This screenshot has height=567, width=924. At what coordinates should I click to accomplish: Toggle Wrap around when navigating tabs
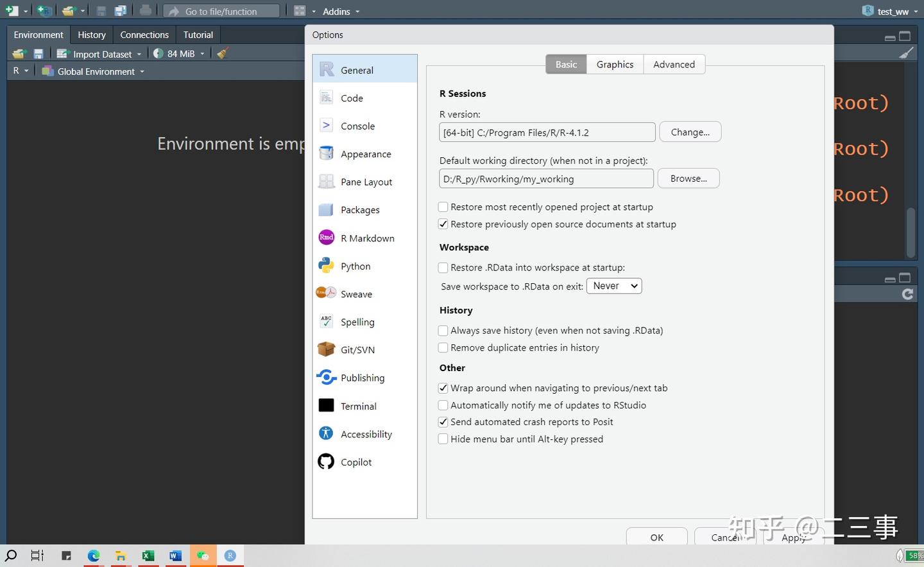443,388
